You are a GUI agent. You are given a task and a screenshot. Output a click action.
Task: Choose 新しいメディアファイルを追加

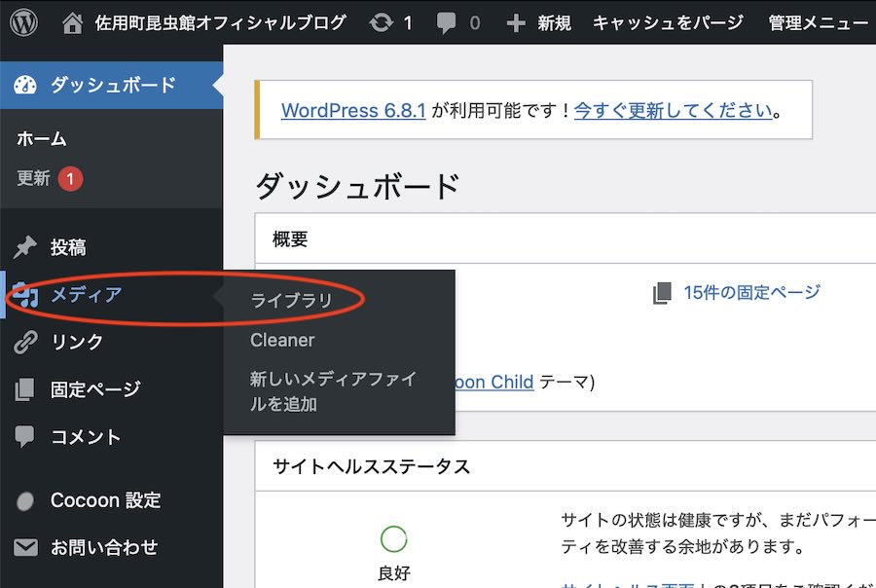tap(333, 391)
